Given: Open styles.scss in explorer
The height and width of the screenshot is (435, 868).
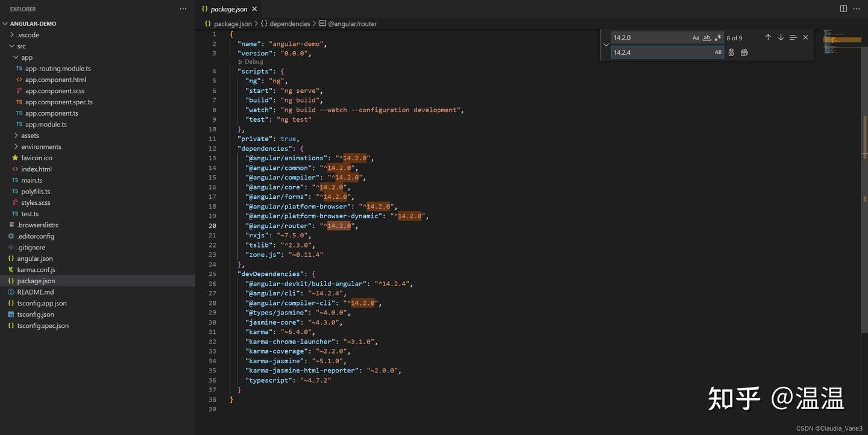Looking at the screenshot, I should [x=97, y=202].
